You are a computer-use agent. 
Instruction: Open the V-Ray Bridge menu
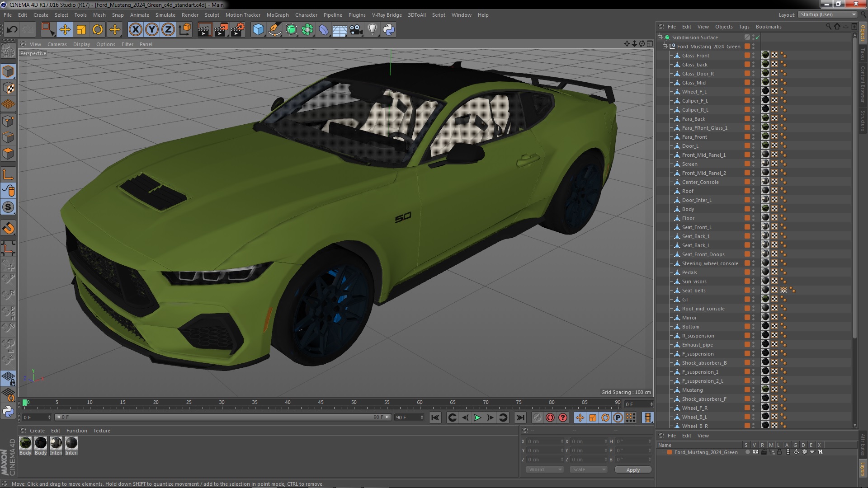tap(387, 15)
